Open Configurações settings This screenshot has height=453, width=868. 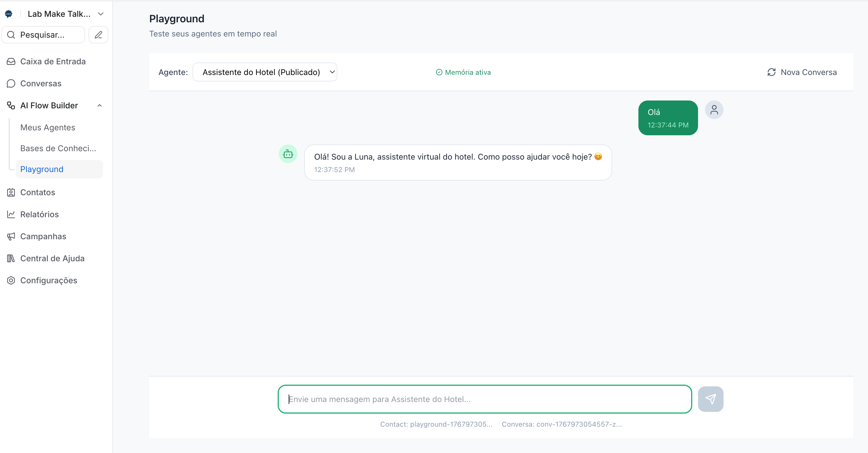click(49, 280)
